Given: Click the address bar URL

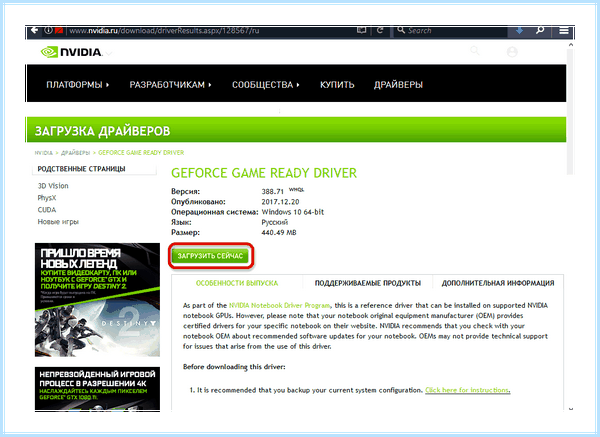Looking at the screenshot, I should (165, 31).
